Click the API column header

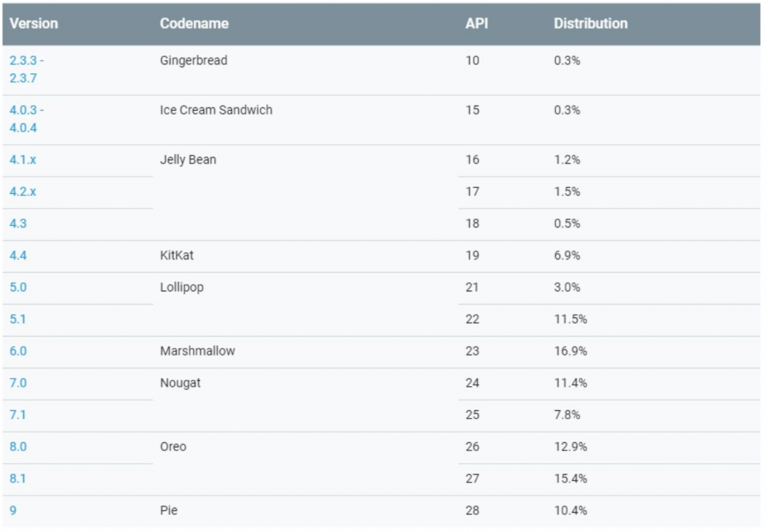pyautogui.click(x=477, y=24)
